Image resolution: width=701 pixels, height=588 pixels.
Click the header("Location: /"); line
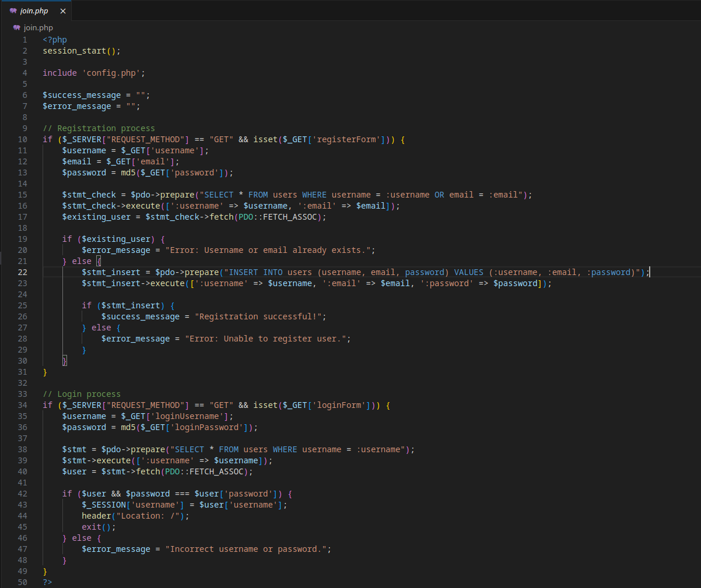pyautogui.click(x=135, y=516)
